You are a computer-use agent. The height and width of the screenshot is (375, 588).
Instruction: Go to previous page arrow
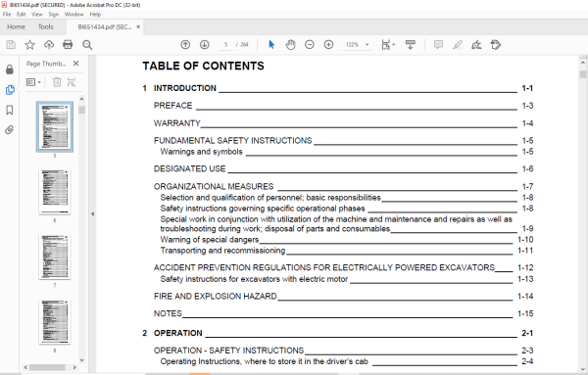pyautogui.click(x=185, y=45)
